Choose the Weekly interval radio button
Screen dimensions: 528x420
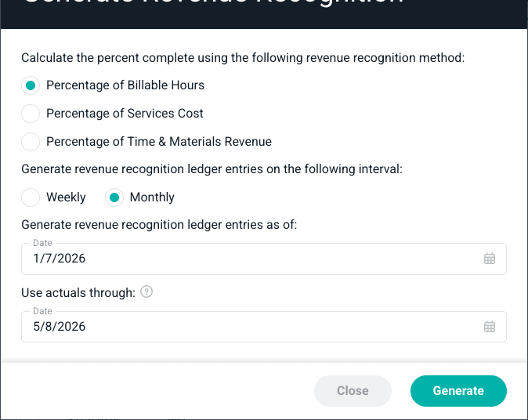31,197
